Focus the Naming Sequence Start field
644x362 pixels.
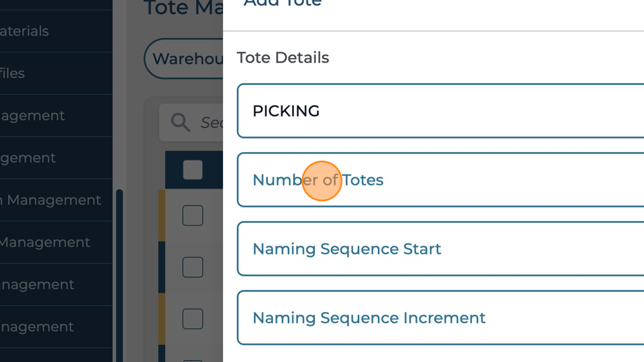point(440,249)
